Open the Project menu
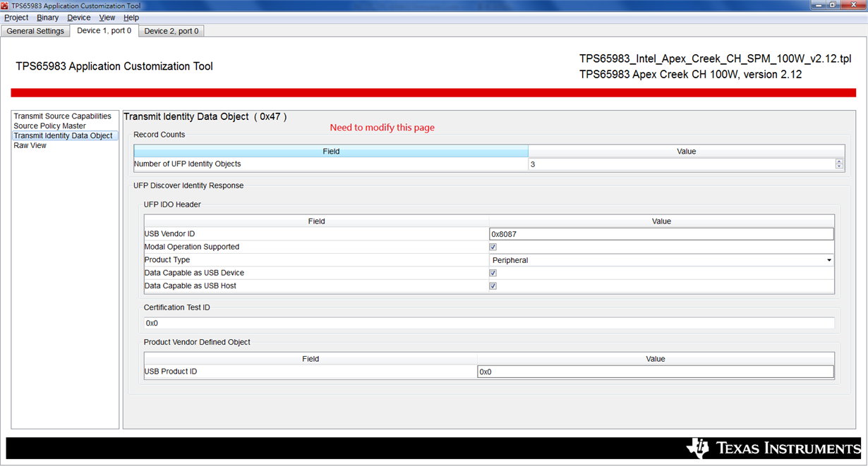 pos(16,18)
